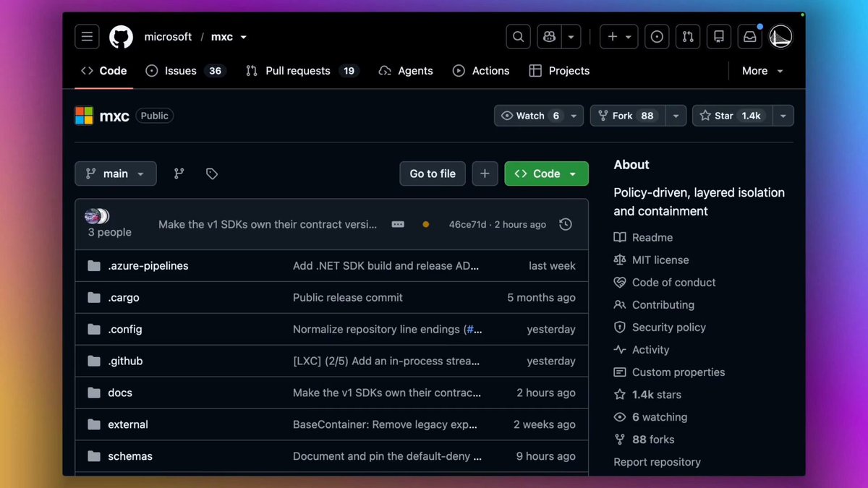Viewport: 868px width, 488px height.
Task: View tags icon beside branch selector
Action: pos(211,174)
